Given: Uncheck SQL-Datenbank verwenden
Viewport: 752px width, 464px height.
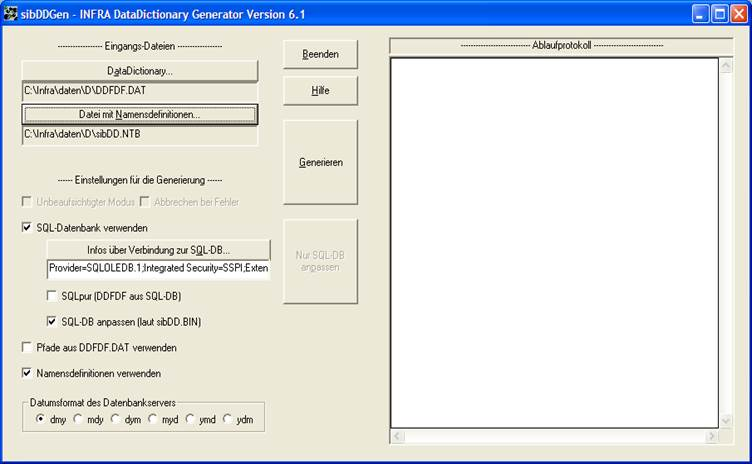Looking at the screenshot, I should tap(28, 228).
